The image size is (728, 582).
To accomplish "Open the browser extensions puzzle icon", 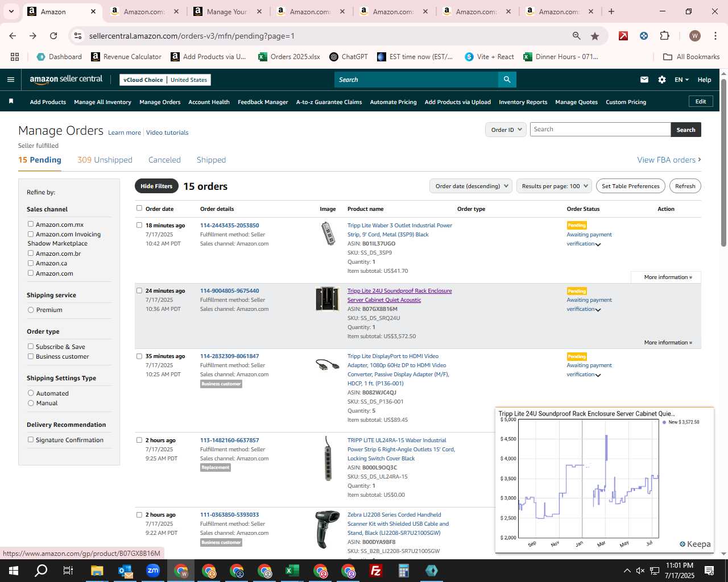I will 664,36.
